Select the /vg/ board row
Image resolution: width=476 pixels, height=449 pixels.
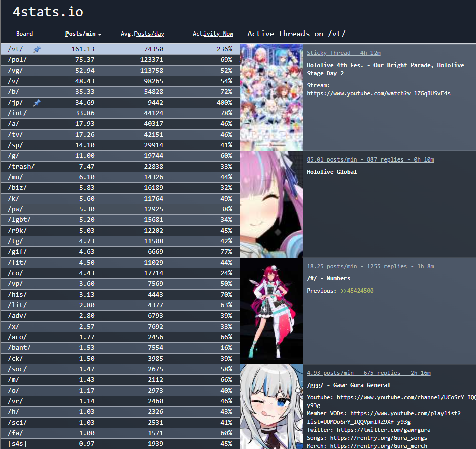pyautogui.click(x=120, y=71)
